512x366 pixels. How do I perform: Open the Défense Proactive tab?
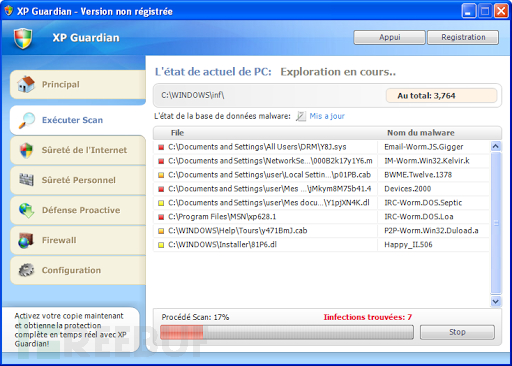pyautogui.click(x=78, y=210)
